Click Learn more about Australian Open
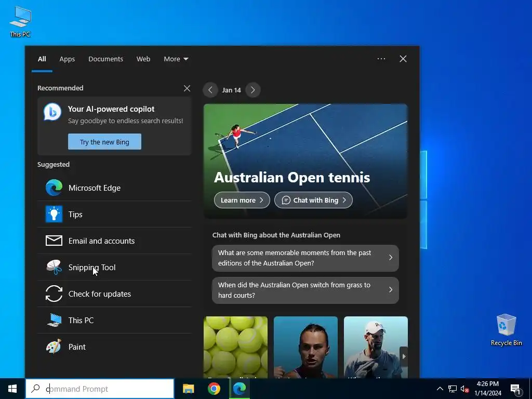This screenshot has width=532, height=399. pyautogui.click(x=242, y=200)
